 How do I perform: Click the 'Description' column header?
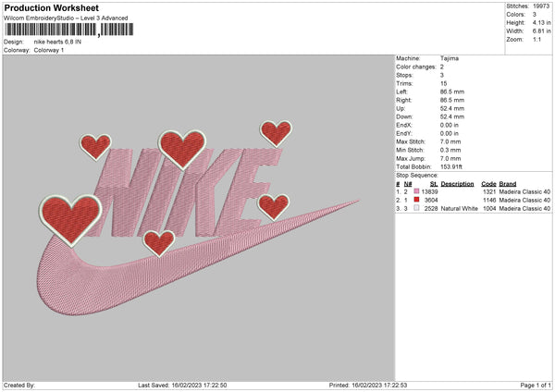457,184
